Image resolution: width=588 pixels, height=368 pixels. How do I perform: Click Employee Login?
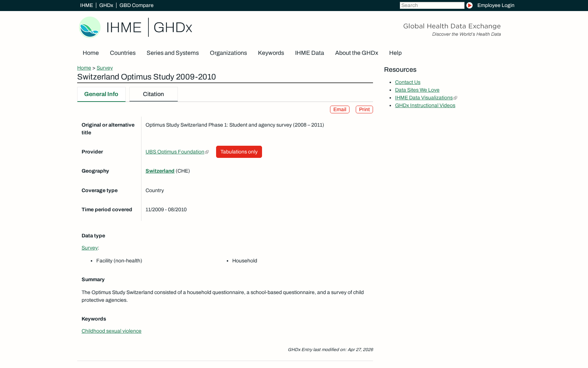click(x=496, y=5)
